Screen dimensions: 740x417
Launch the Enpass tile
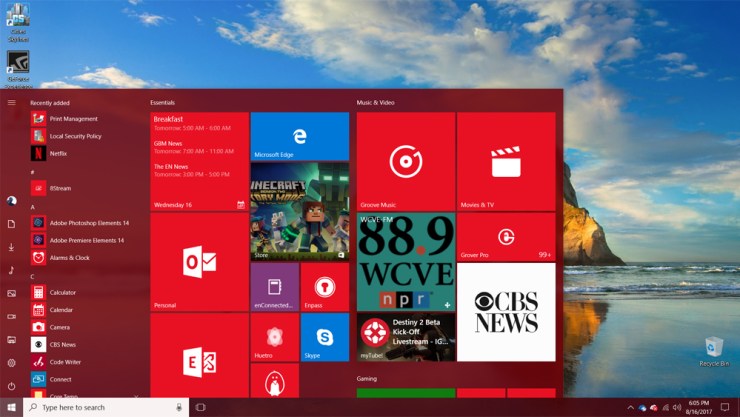[x=325, y=287]
